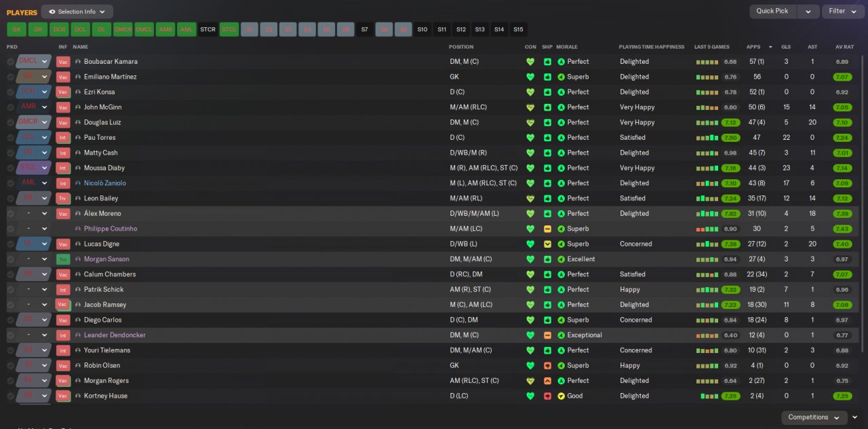The image size is (868, 429).
Task: Click Philippe Coutinho's 7.43 average rating badge
Action: pos(842,229)
